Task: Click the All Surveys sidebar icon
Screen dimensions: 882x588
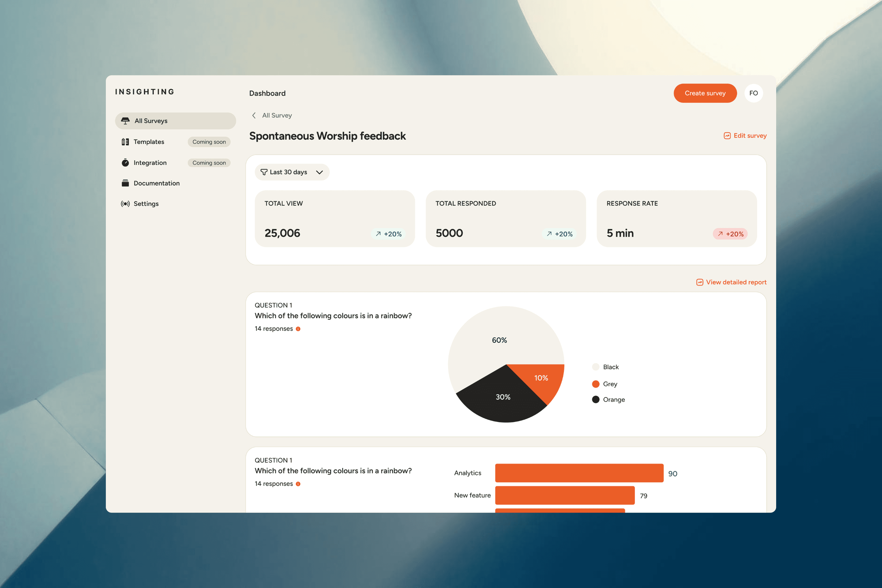Action: [x=125, y=121]
